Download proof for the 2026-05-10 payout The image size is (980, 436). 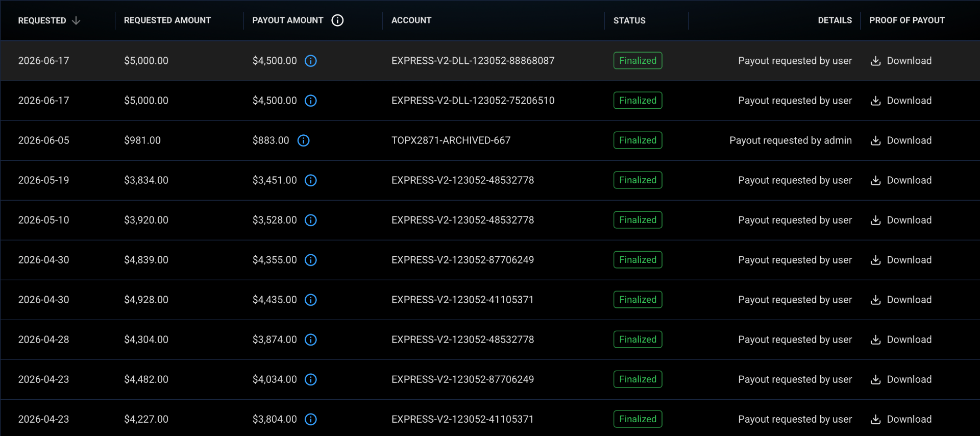(x=901, y=220)
